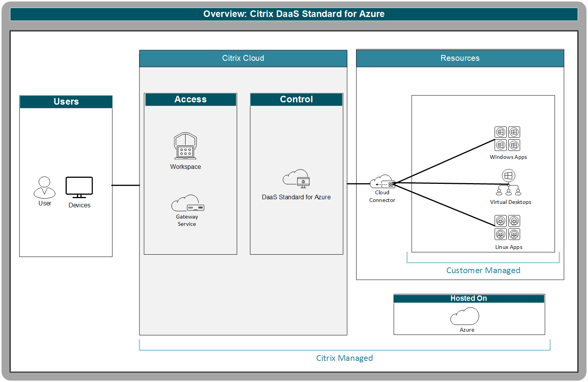Select the 'DaaS Standard for Azure' label text

tap(296, 197)
